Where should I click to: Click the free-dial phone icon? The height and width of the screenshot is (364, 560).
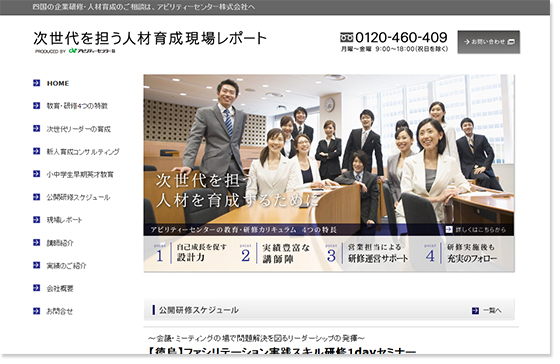(x=346, y=37)
